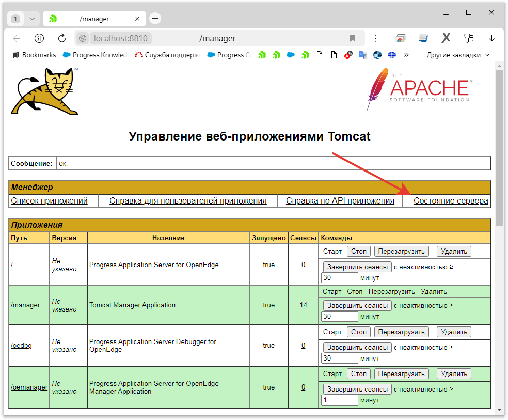Click the second blank page bookmark icon
This screenshot has width=508, height=420.
[334, 55]
